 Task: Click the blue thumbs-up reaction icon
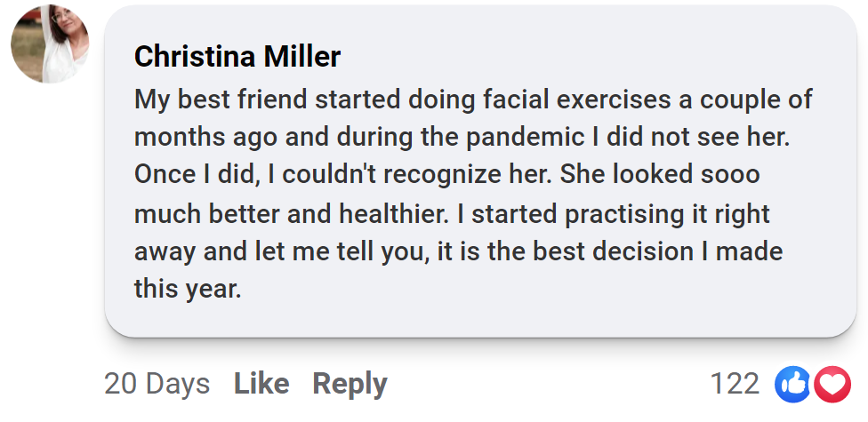click(x=793, y=384)
